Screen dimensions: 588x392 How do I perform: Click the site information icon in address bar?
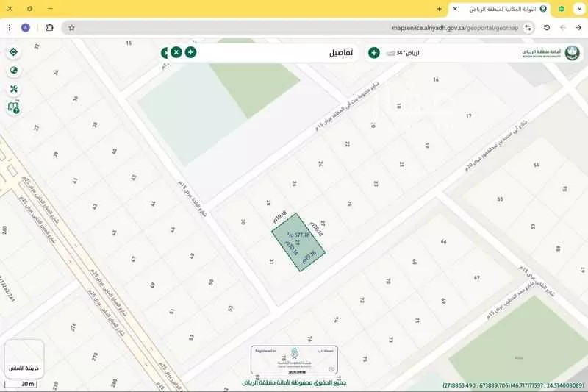528,27
